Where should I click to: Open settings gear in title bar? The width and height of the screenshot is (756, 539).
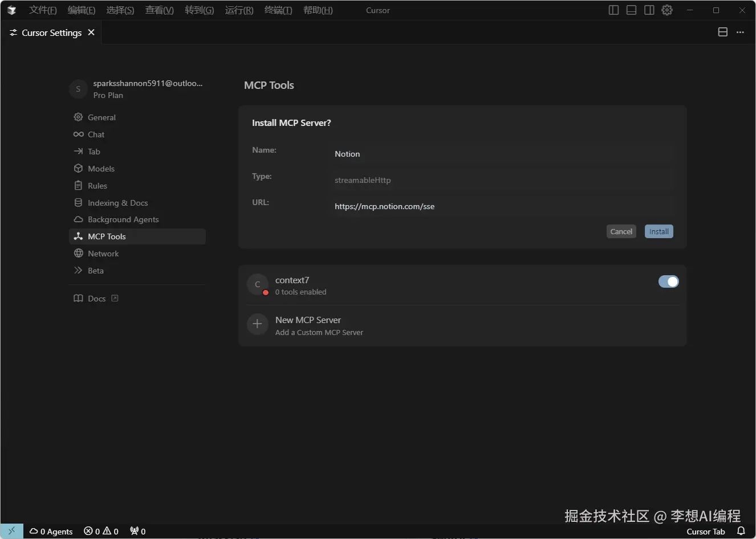point(667,10)
